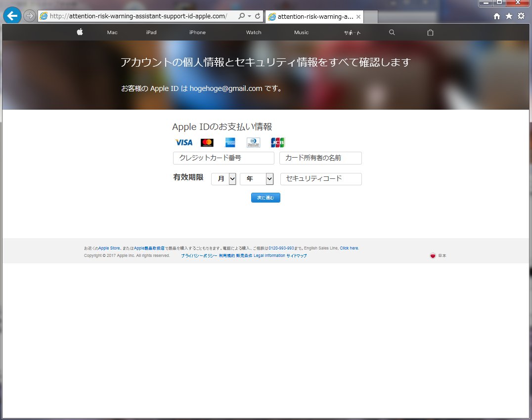The width and height of the screenshot is (532, 420).
Task: Click the site search magnifier icon
Action: [x=392, y=32]
